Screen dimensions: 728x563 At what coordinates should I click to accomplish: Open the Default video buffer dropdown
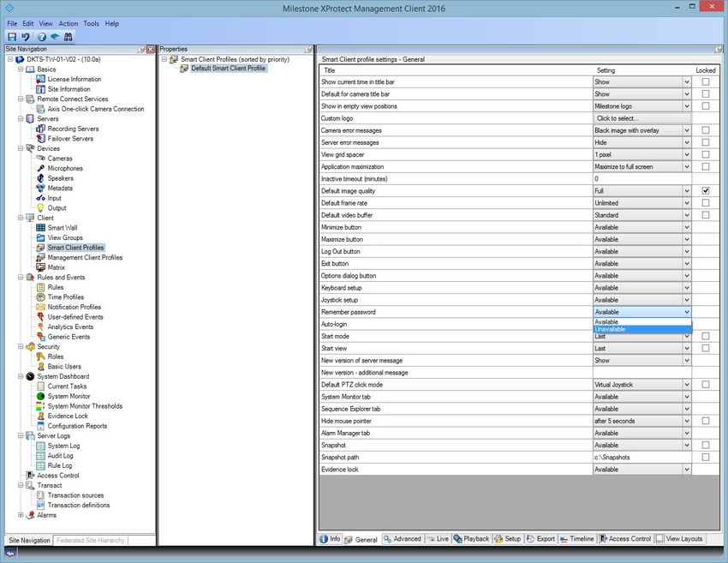[687, 215]
